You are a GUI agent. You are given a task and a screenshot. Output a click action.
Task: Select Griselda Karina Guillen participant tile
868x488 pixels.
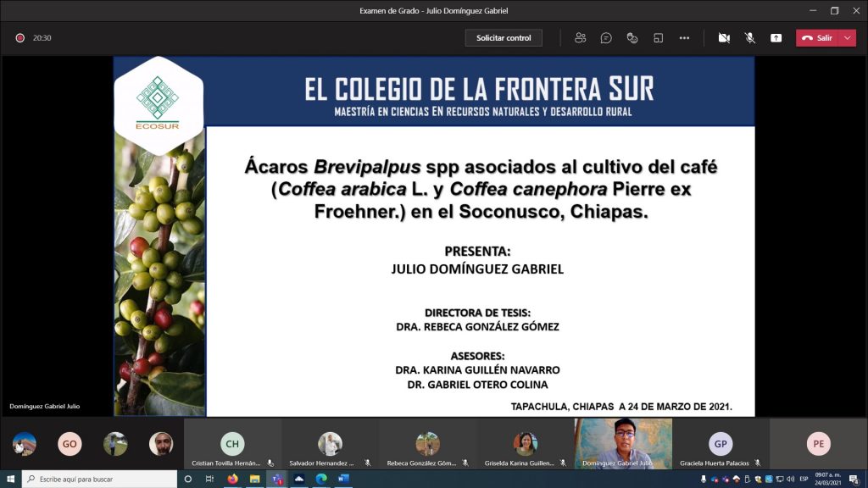click(526, 444)
